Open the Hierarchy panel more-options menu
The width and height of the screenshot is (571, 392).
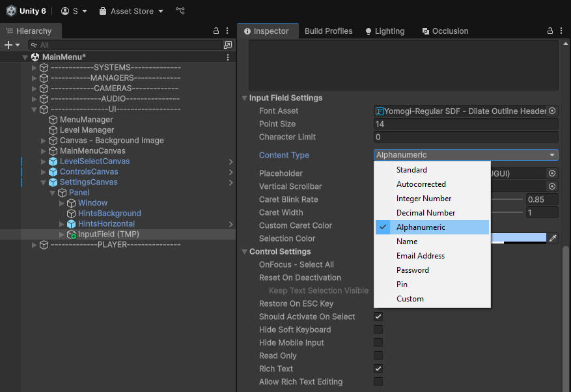pyautogui.click(x=227, y=31)
